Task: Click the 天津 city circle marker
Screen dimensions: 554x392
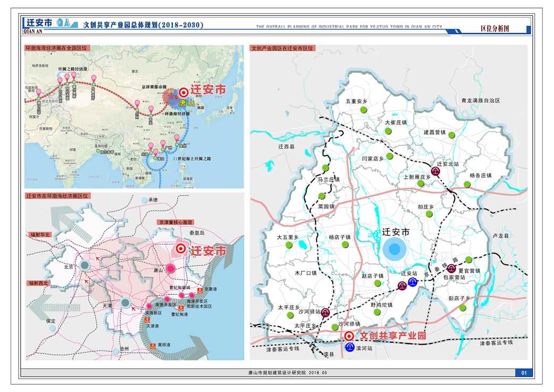Action: pos(125,303)
